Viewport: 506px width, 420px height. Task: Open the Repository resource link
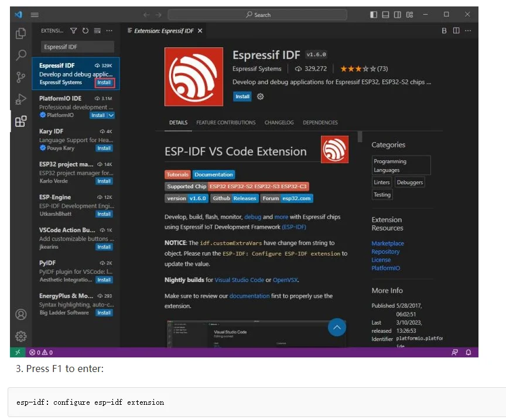tap(385, 252)
